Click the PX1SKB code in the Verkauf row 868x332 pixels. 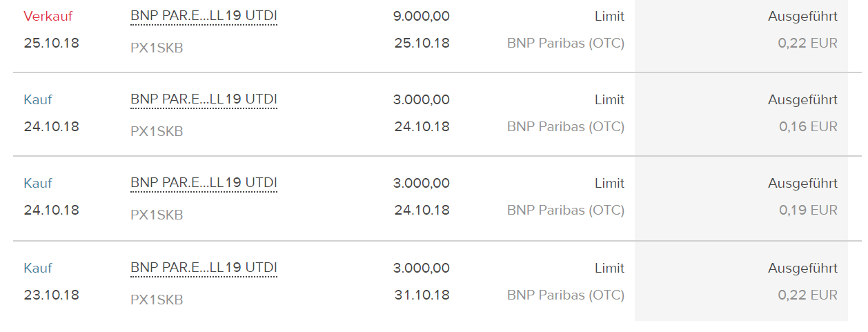coord(157,48)
